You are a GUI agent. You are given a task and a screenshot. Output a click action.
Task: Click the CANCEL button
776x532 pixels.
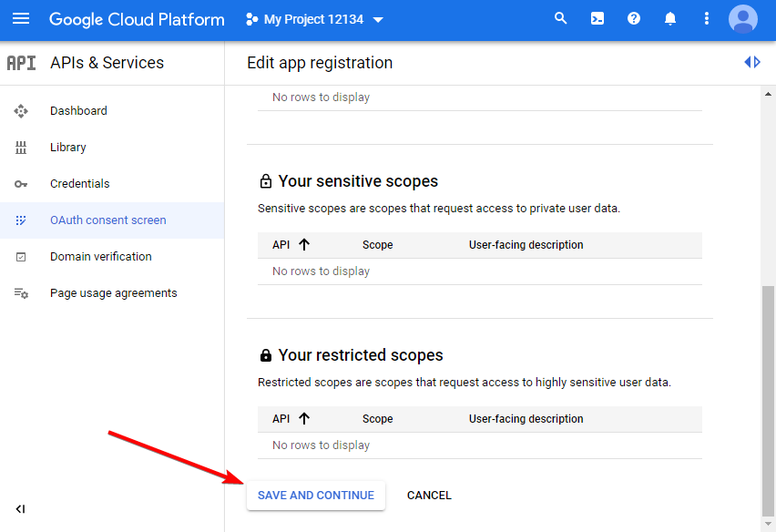[429, 495]
